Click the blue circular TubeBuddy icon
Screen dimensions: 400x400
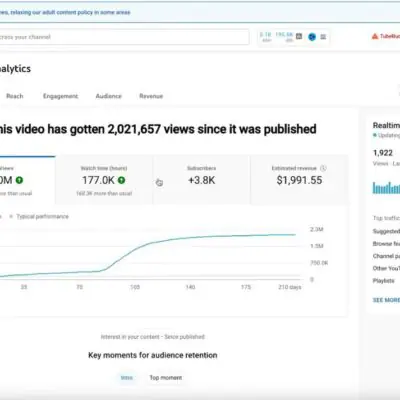pyautogui.click(x=312, y=37)
